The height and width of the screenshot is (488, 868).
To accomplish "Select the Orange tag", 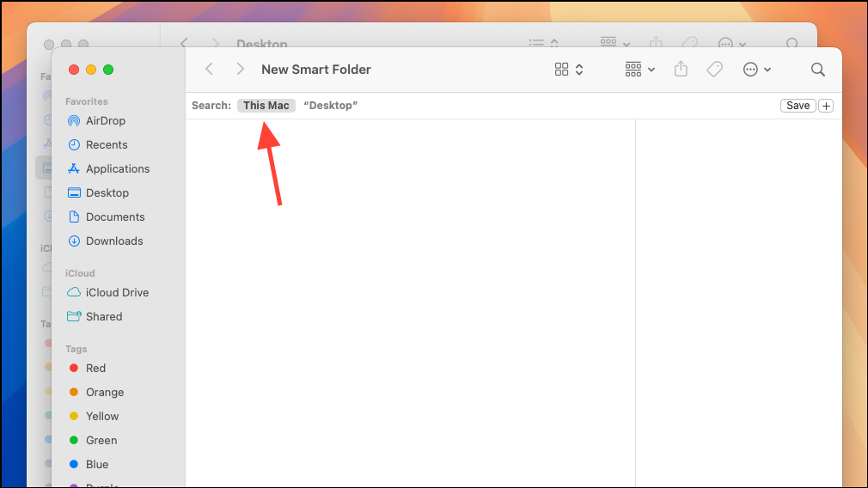I will (x=105, y=393).
